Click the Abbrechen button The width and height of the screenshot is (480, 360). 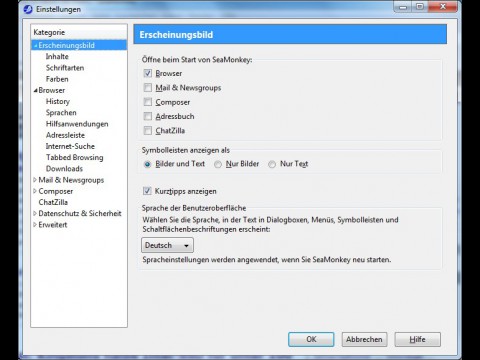click(364, 339)
